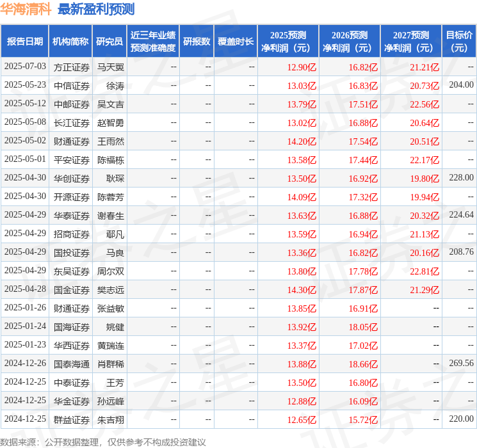This screenshot has height=448, width=477.
Task: Click the 22.81亿 2027 profit value
Action: [x=424, y=271]
